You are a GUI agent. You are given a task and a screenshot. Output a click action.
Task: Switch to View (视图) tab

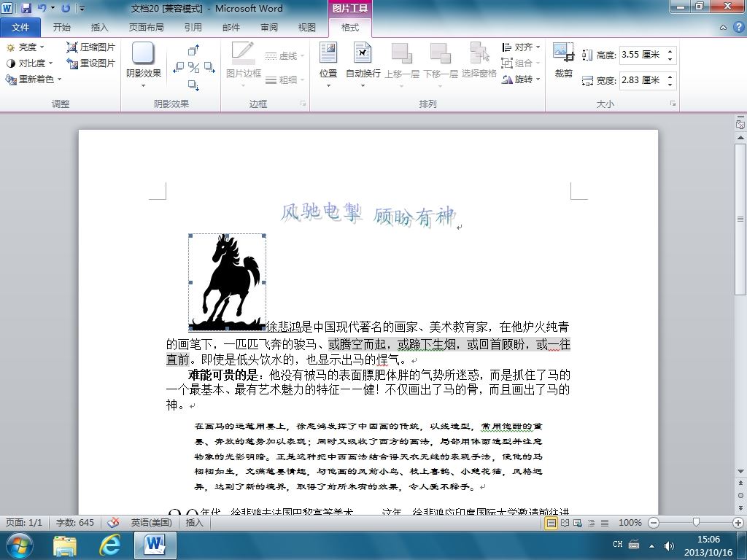pos(307,28)
